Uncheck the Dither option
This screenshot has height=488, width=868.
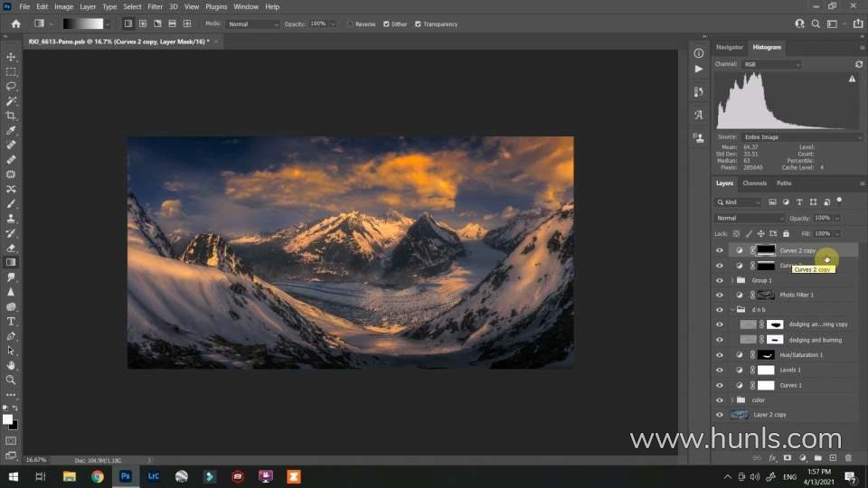(387, 24)
